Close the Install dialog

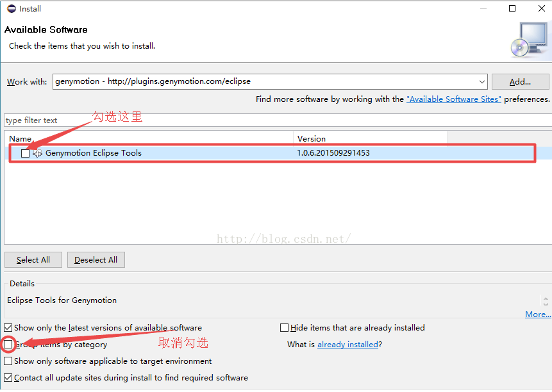click(542, 8)
